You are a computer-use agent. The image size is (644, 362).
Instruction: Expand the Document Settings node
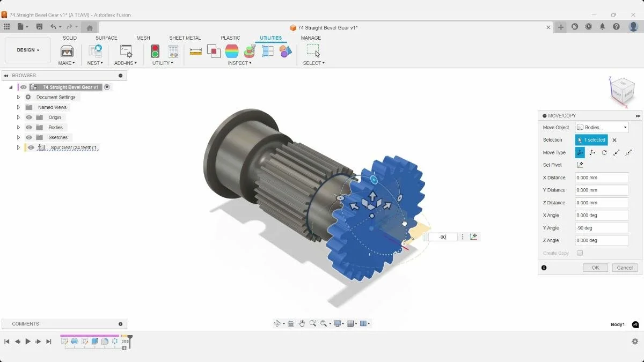click(x=18, y=97)
